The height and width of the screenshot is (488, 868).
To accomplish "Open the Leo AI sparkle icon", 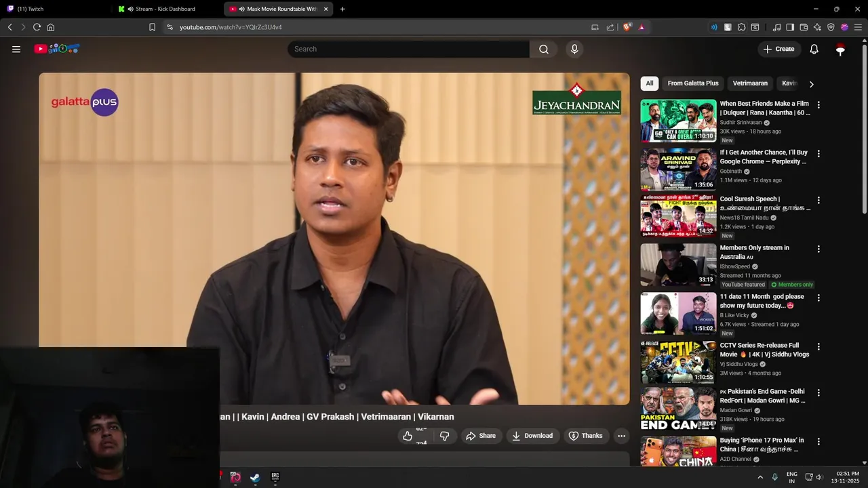I will [x=817, y=27].
